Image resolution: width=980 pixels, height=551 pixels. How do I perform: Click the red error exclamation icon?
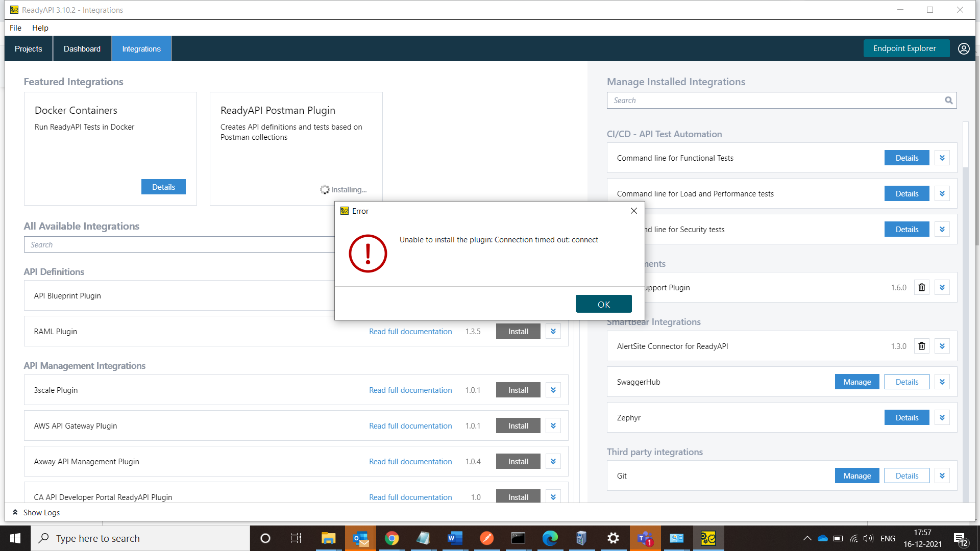point(367,253)
